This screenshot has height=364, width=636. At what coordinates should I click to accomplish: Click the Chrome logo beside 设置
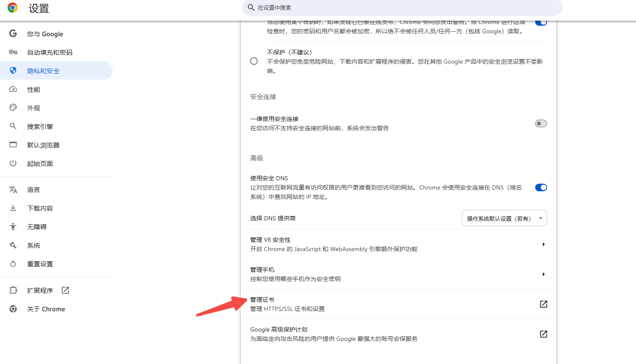coord(13,8)
